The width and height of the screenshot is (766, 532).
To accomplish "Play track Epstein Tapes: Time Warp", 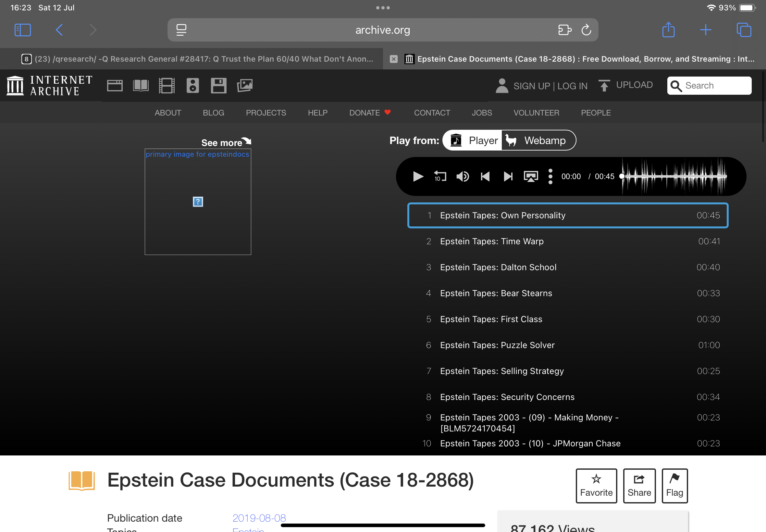I will pos(568,241).
